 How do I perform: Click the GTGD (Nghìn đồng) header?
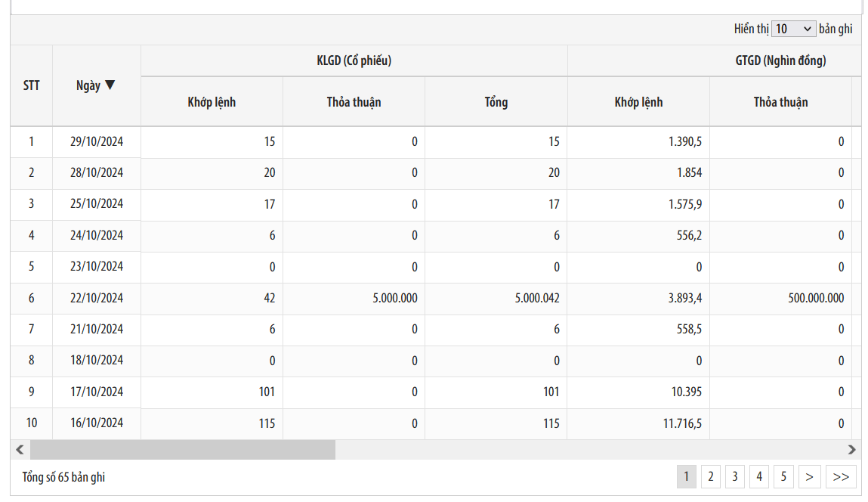[780, 61]
